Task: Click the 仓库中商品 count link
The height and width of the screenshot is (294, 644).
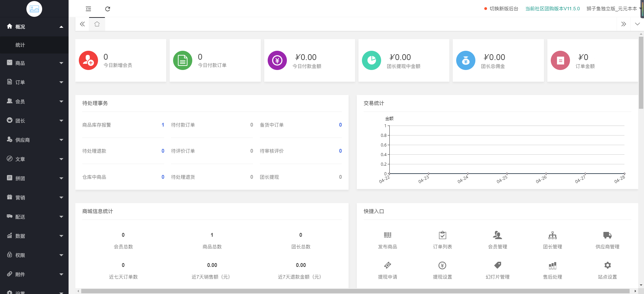Action: (x=163, y=177)
